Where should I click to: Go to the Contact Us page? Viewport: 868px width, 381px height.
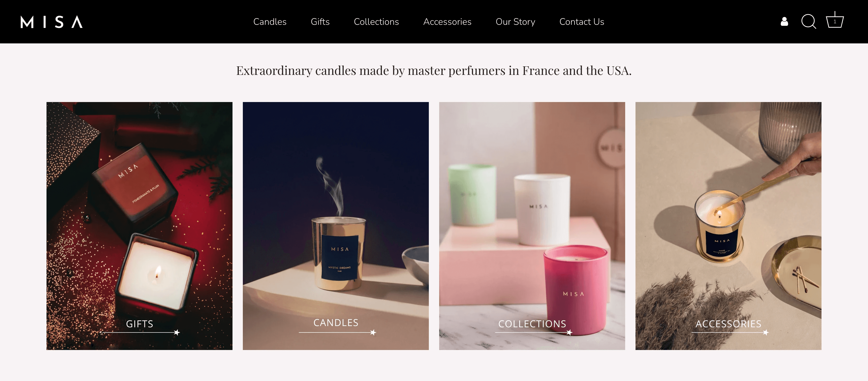582,22
